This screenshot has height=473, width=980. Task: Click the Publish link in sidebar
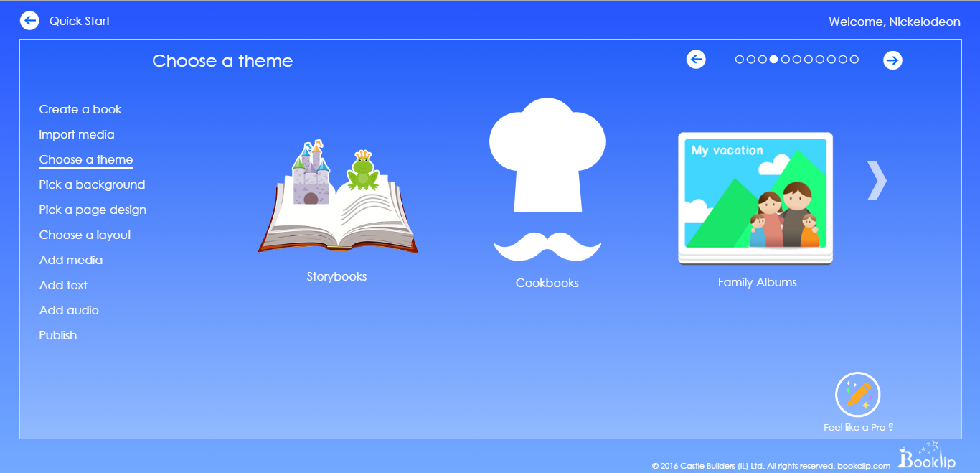click(58, 335)
